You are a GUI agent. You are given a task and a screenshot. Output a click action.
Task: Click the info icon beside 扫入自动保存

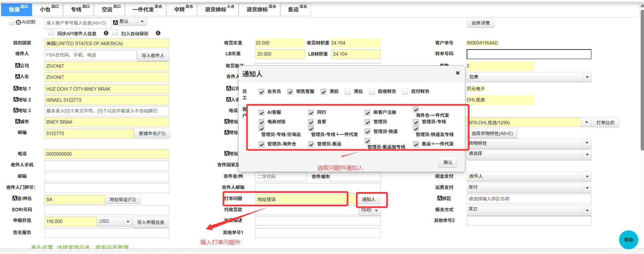point(158,33)
